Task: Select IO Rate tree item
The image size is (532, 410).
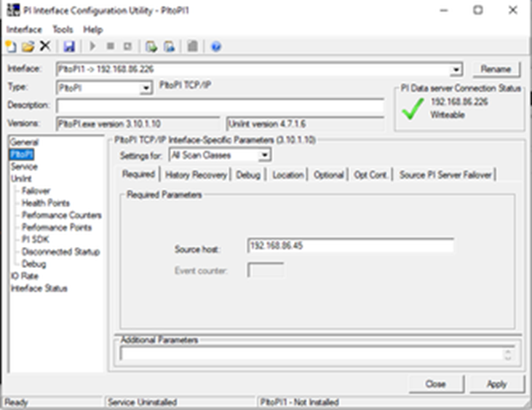Action: [25, 276]
